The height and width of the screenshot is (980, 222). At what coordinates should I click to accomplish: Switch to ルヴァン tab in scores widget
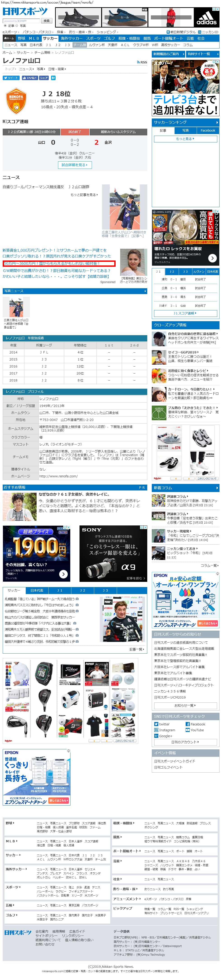coord(199,272)
